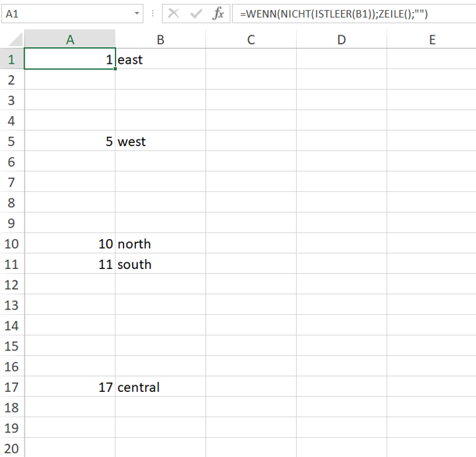476x457 pixels.
Task: Select row 12 header
Action: [12, 284]
